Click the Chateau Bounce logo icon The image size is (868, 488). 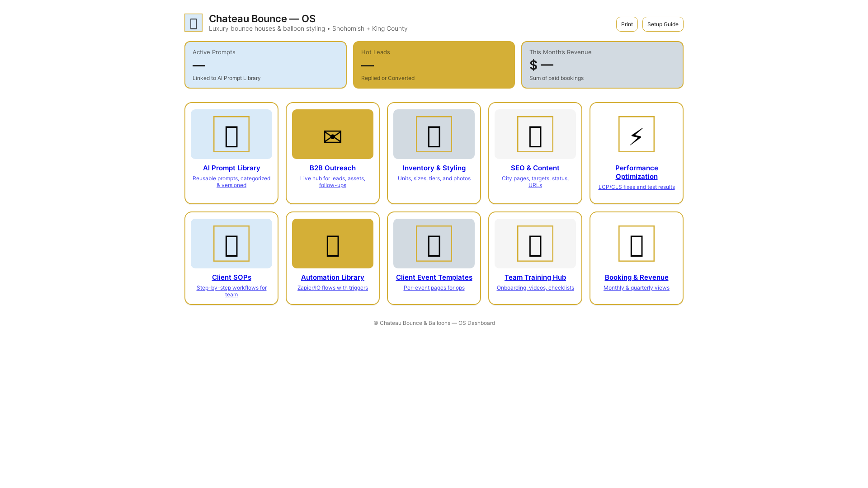(x=193, y=23)
